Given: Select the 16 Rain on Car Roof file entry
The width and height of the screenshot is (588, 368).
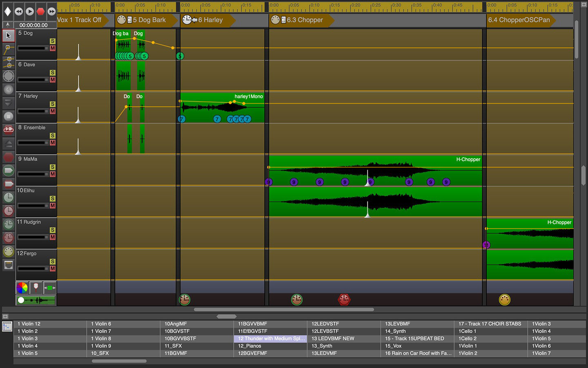Looking at the screenshot, I should (x=417, y=353).
